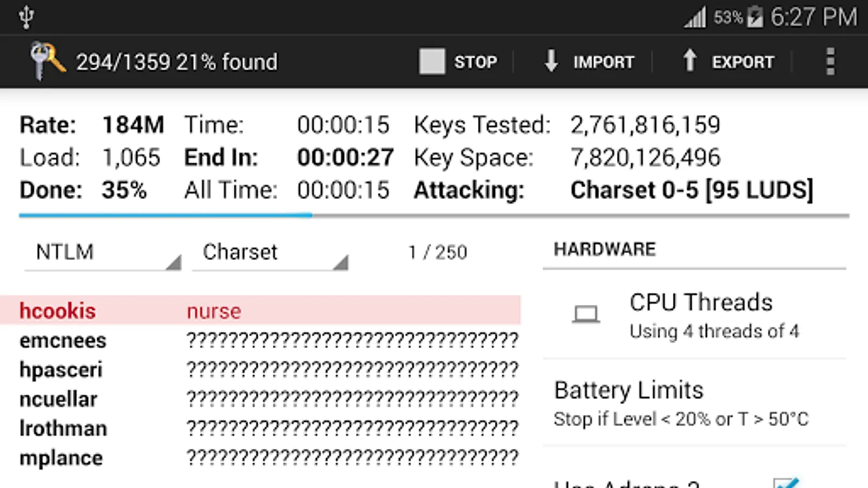This screenshot has height=488, width=868.
Task: Tap the blue attack progress bar
Action: coord(165,215)
